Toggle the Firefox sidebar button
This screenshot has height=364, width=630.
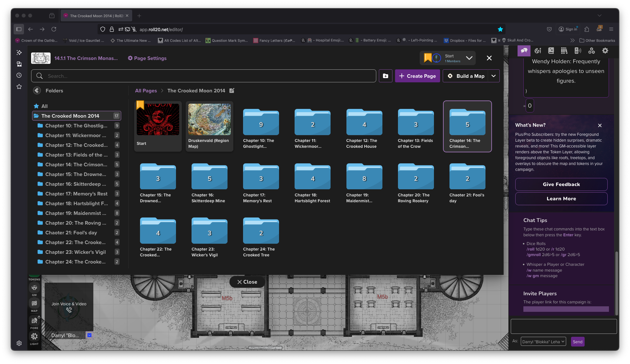(x=19, y=29)
